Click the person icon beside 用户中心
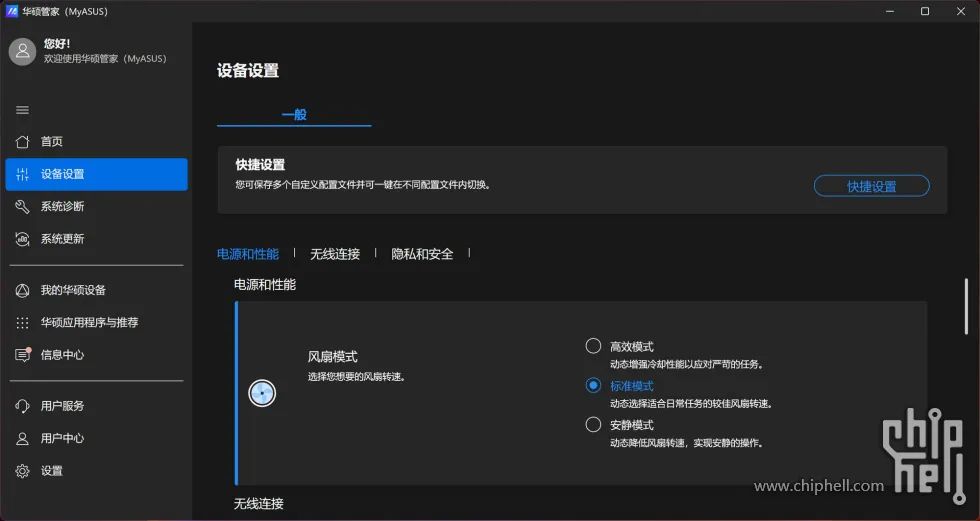This screenshot has height=521, width=980. pos(22,439)
